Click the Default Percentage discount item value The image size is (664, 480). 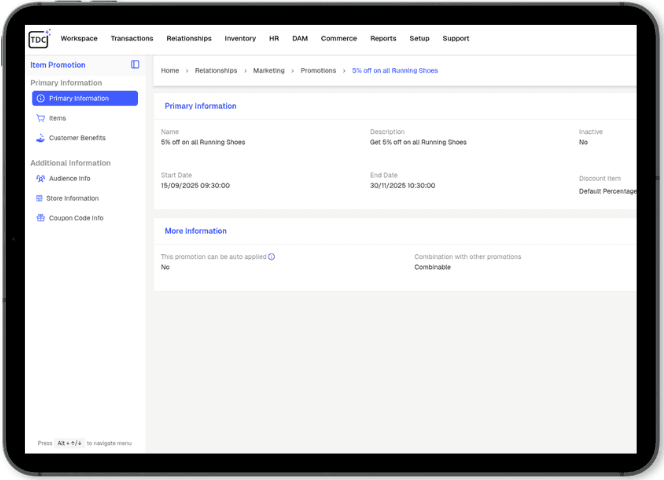[x=608, y=191]
